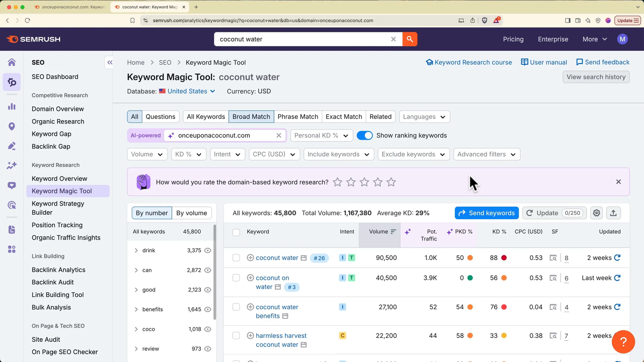Screen dimensions: 644x362
Task: Switch groups to By volume
Action: coord(192,213)
